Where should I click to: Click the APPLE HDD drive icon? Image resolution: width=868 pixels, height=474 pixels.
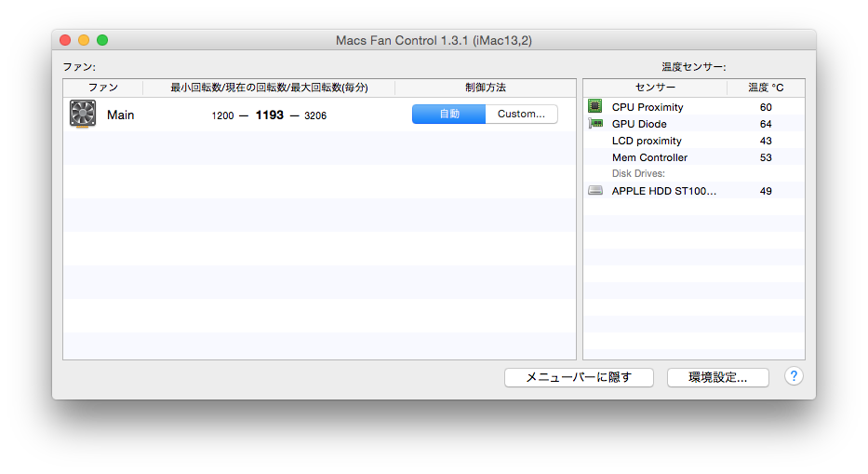tap(595, 190)
